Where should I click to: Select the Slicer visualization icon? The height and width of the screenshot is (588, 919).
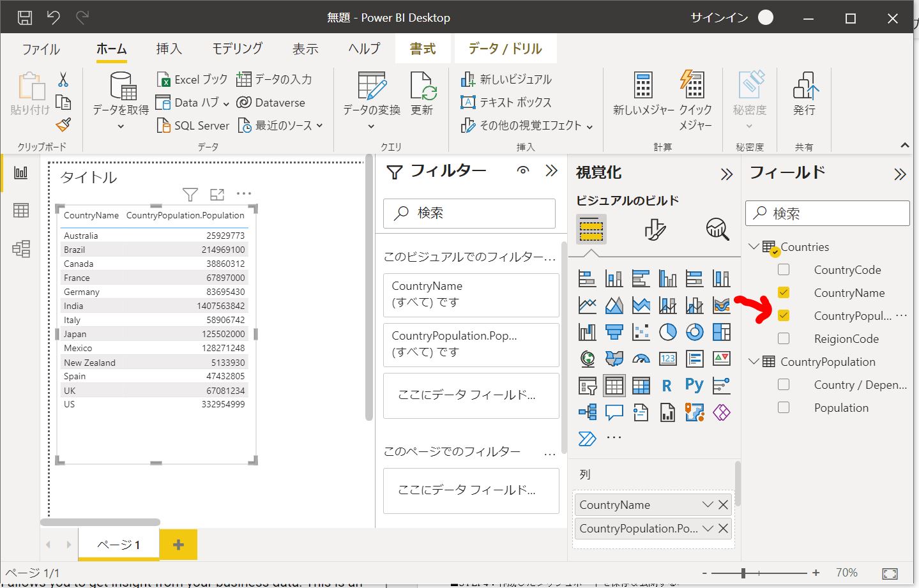[x=588, y=386]
